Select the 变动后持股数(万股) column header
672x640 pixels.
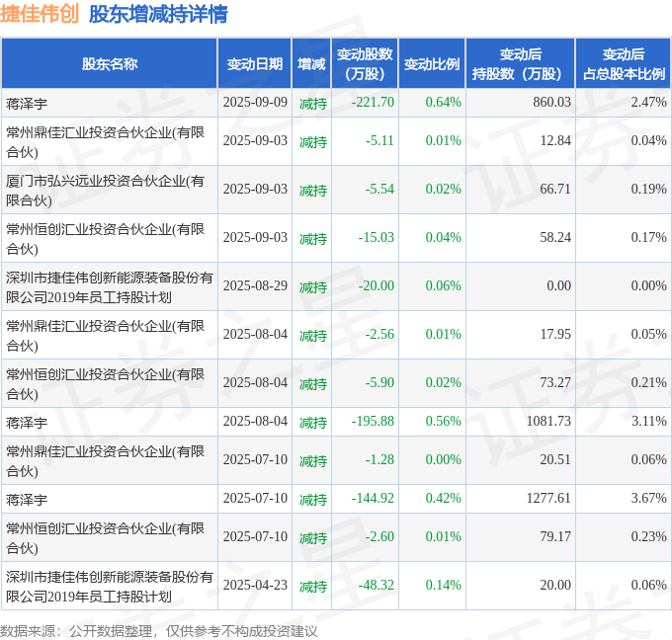(520, 64)
